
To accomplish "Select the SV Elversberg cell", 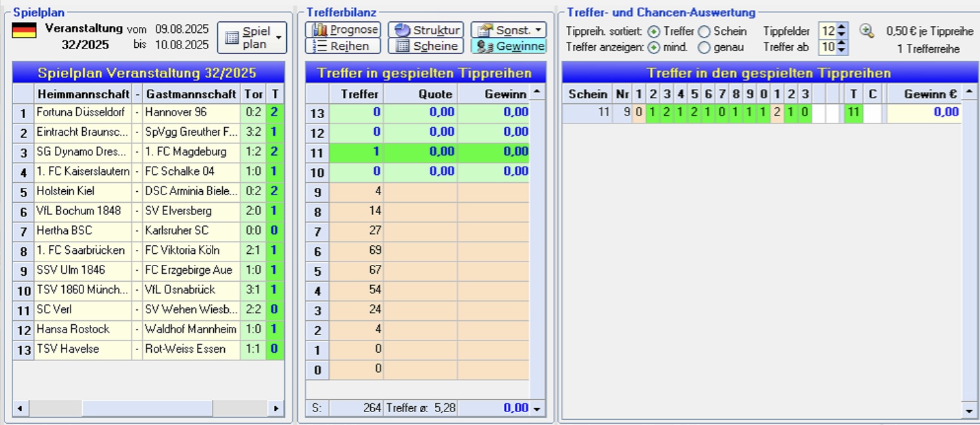I will pyautogui.click(x=191, y=211).
